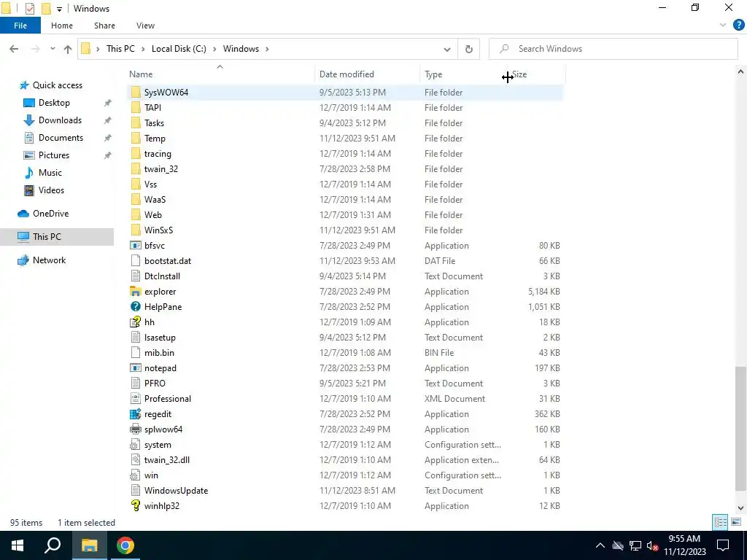Screen dimensions: 747x560
Task: Open Desktop in the navigation pane
Action: coord(54,103)
